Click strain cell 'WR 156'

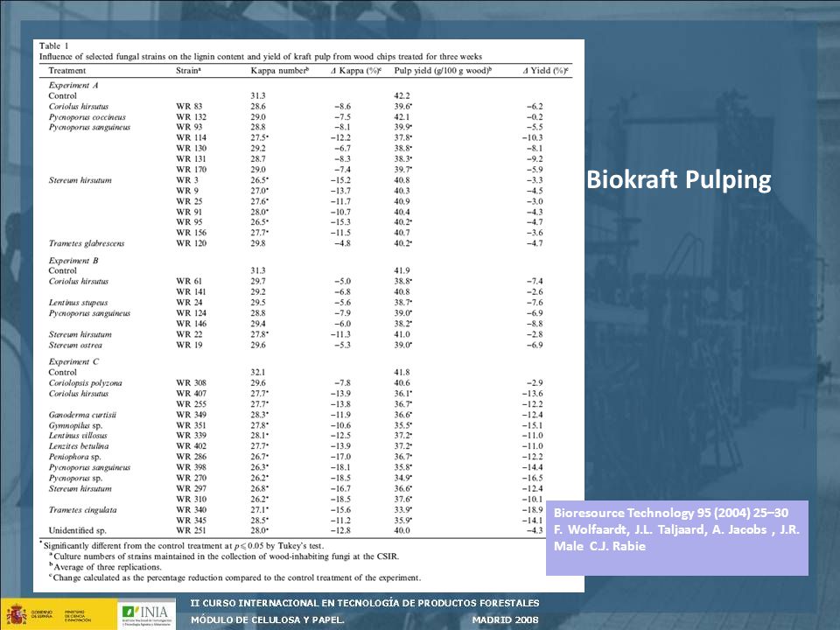[192, 233]
